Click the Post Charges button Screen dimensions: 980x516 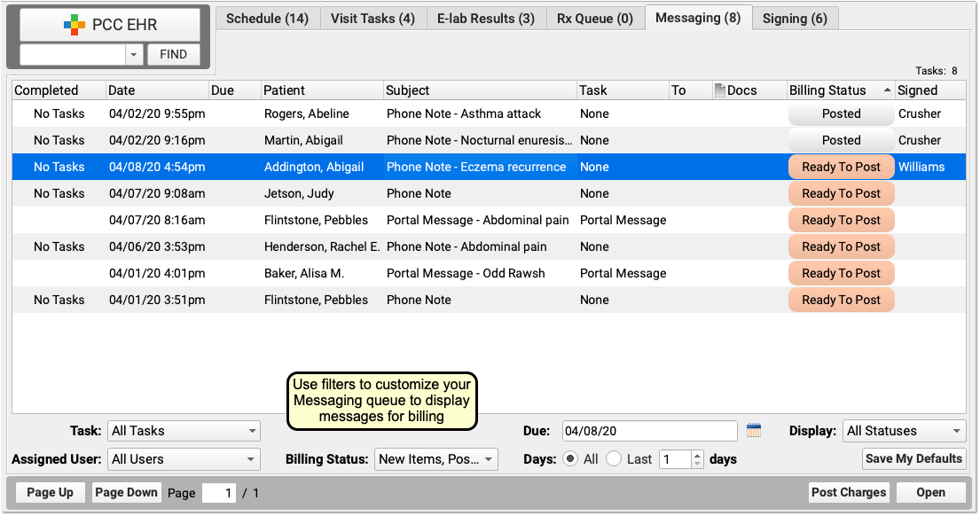click(x=849, y=492)
